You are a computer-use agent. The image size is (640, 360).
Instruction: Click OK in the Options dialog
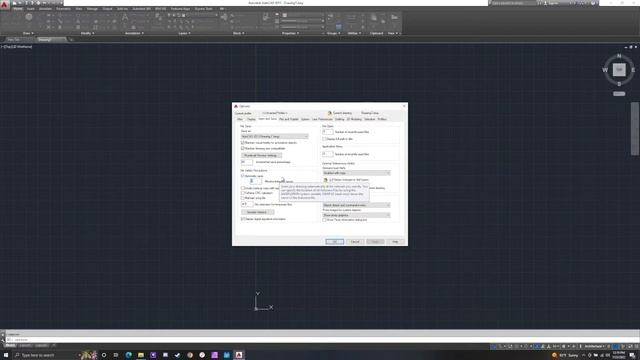[334, 242]
